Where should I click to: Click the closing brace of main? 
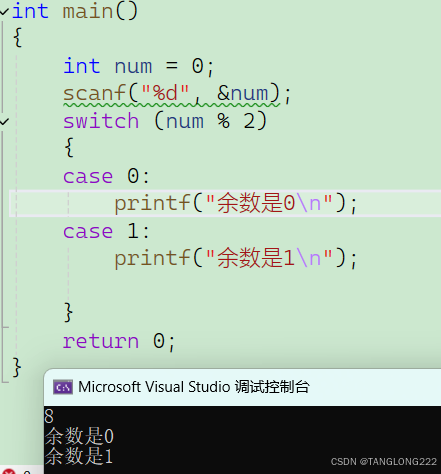[17, 368]
